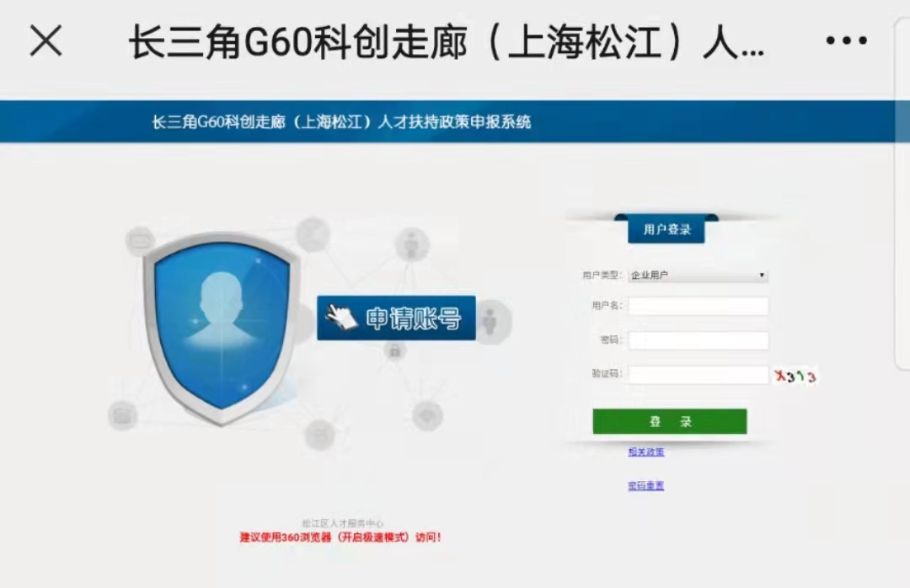This screenshot has width=910, height=588.
Task: Refresh the captcha image X313
Action: coord(795,376)
